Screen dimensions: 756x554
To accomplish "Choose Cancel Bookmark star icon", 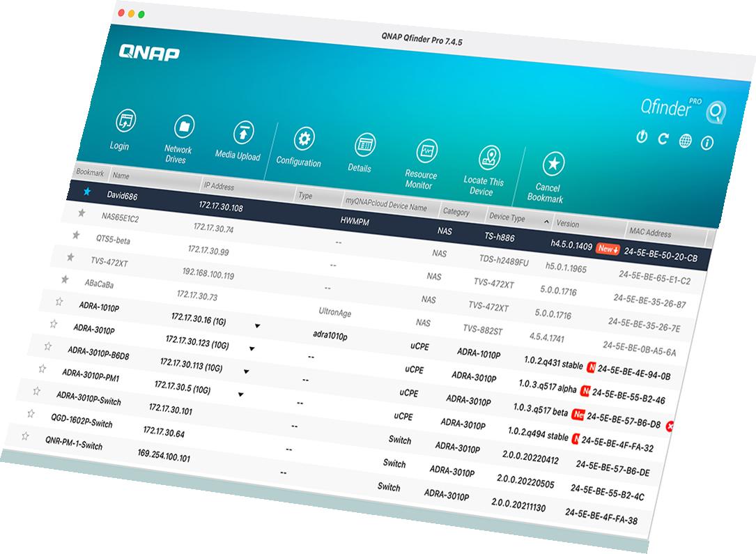I will tap(553, 163).
